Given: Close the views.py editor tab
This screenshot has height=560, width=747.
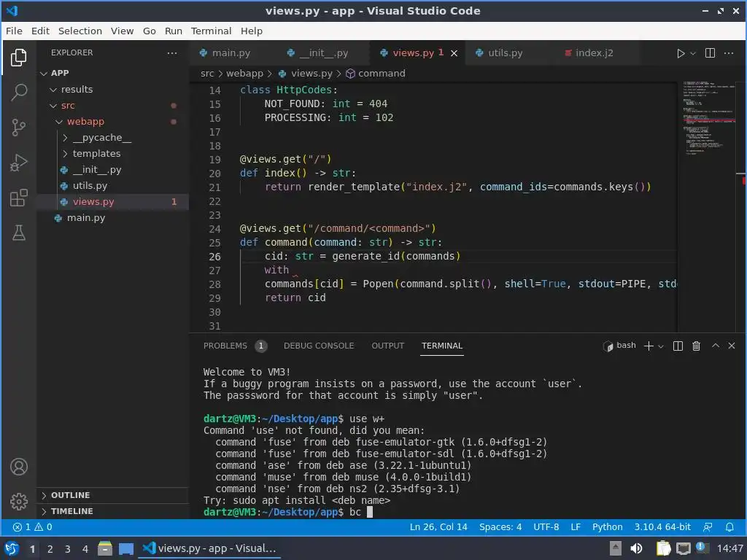Looking at the screenshot, I should [454, 53].
